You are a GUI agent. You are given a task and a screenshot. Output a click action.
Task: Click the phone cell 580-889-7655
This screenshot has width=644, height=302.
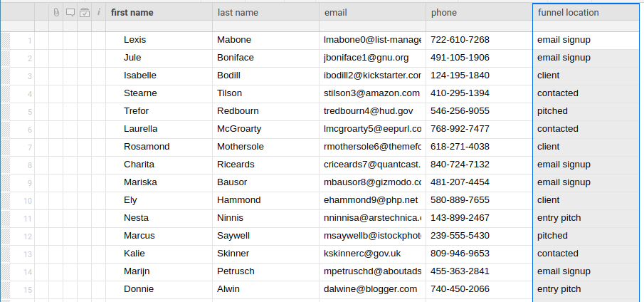pyautogui.click(x=478, y=200)
